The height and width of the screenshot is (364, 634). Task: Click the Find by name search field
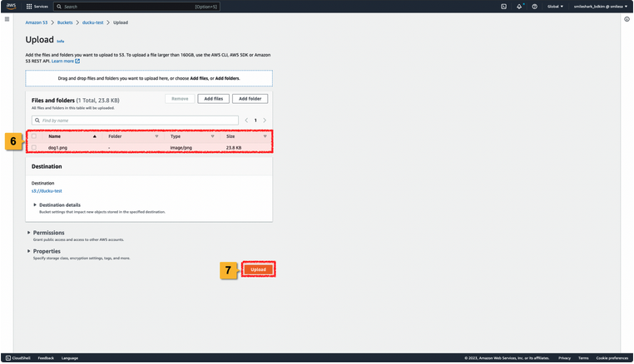[x=138, y=121]
